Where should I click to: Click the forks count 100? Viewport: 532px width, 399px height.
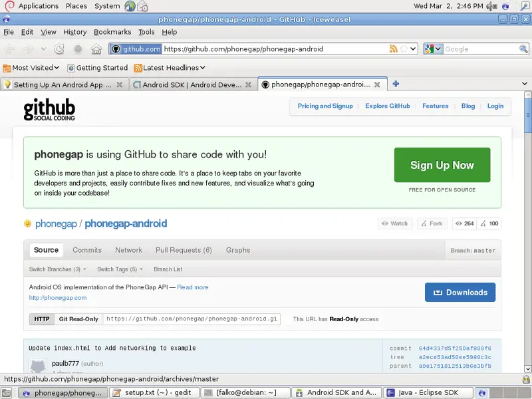[489, 223]
